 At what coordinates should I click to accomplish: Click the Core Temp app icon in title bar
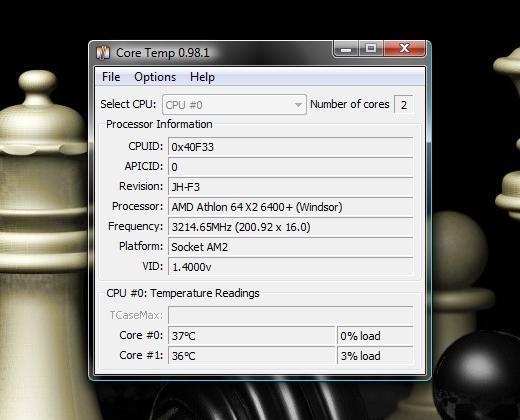point(103,53)
